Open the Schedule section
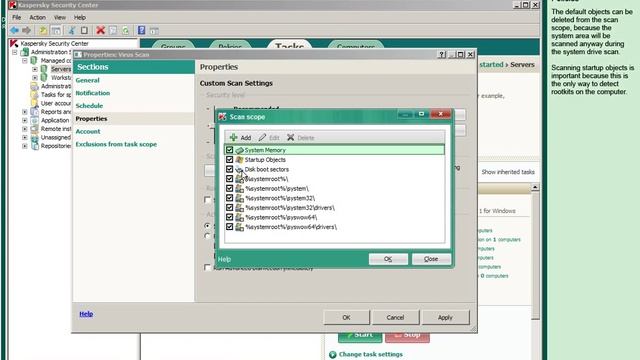Viewport: 640px width, 360px height. pyautogui.click(x=89, y=106)
